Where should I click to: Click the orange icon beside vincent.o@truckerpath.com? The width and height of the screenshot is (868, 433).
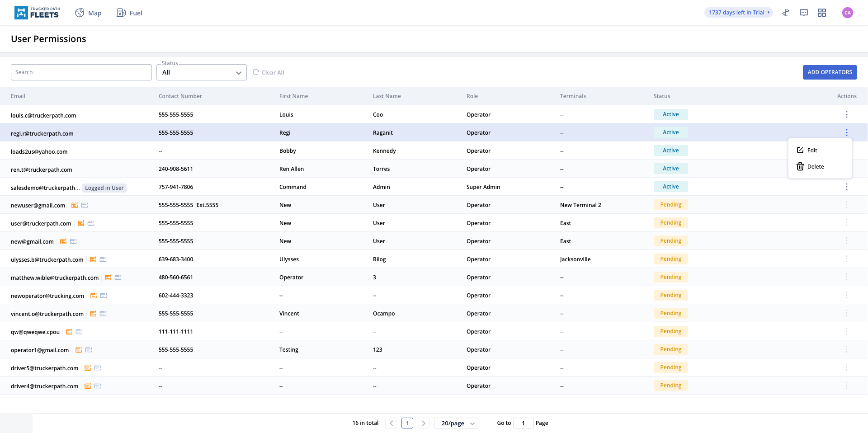click(93, 314)
